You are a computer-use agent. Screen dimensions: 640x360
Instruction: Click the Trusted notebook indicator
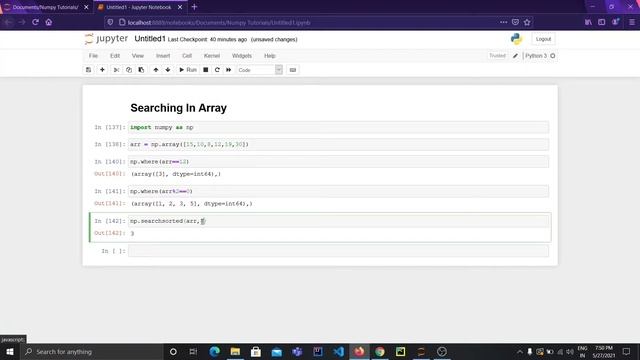point(497,56)
